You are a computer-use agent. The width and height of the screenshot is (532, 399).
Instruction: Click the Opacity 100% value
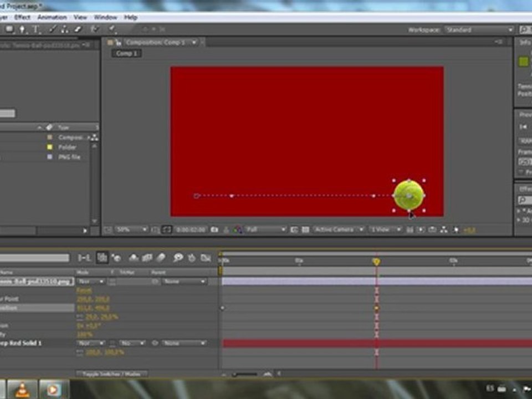[84, 335]
